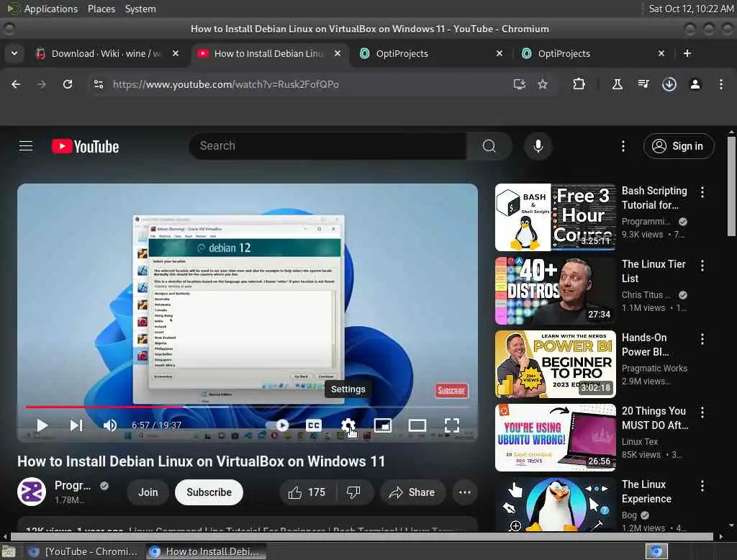Viewport: 737px width, 560px height.
Task: Dislike this video
Action: [353, 492]
